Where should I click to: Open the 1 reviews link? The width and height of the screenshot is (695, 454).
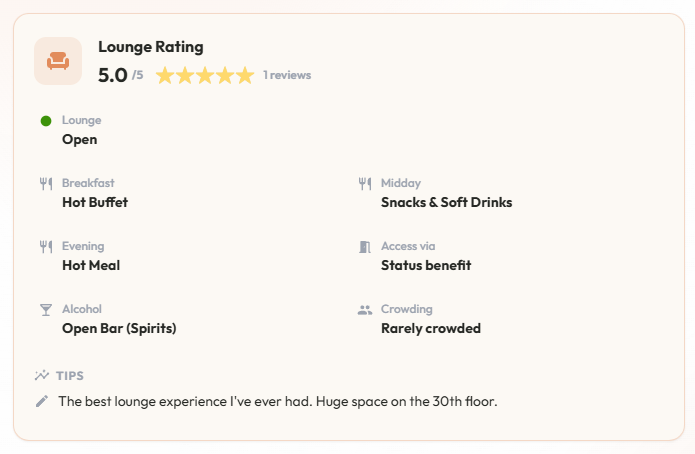tap(287, 75)
